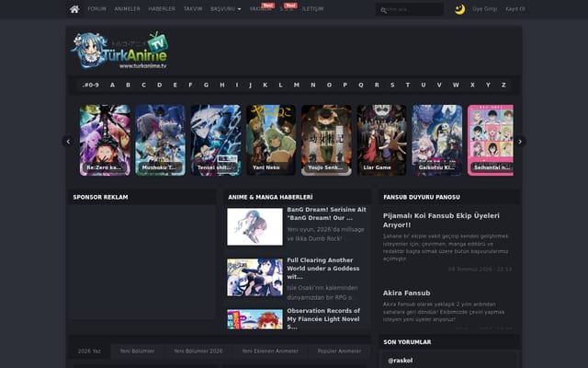
Task: Open Observation Records news thumbnail image
Action: click(255, 319)
